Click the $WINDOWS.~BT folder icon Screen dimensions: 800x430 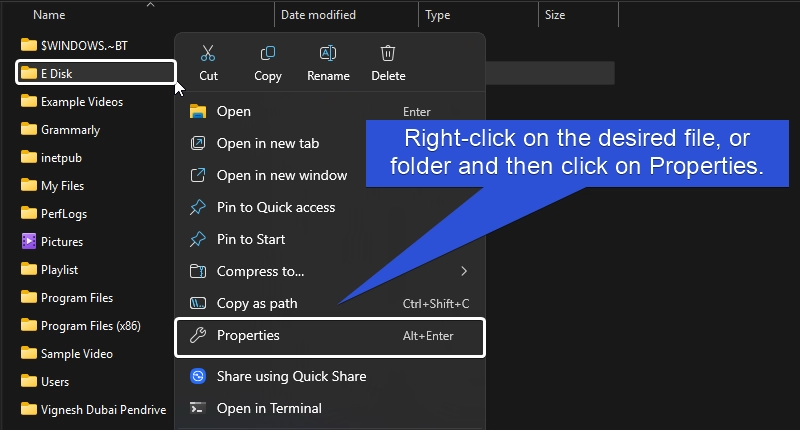coord(29,45)
